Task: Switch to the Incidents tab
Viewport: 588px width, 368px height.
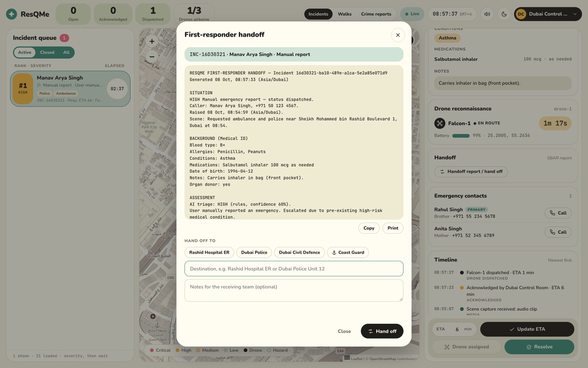Action: pyautogui.click(x=318, y=14)
